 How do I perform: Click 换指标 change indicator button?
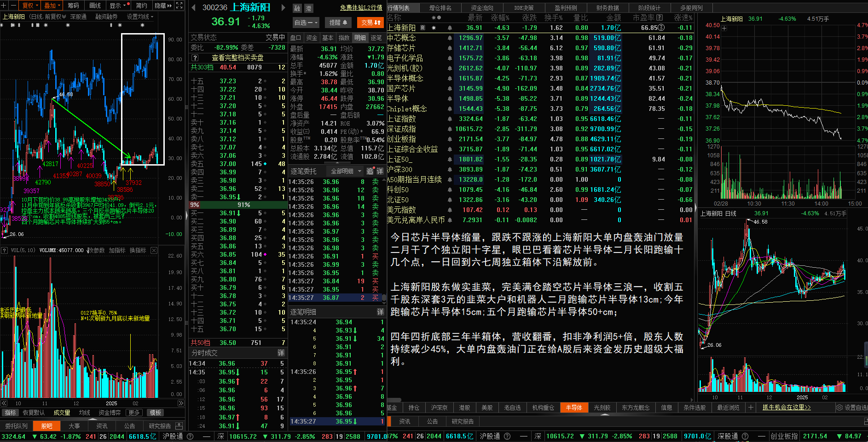tap(138, 250)
